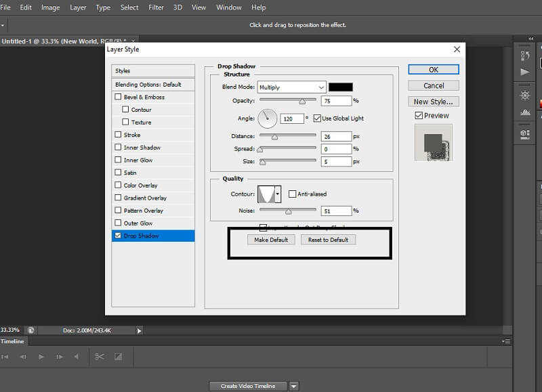Screen dimensions: 542x392
Task: Uncheck Use Global Light
Action: point(317,118)
